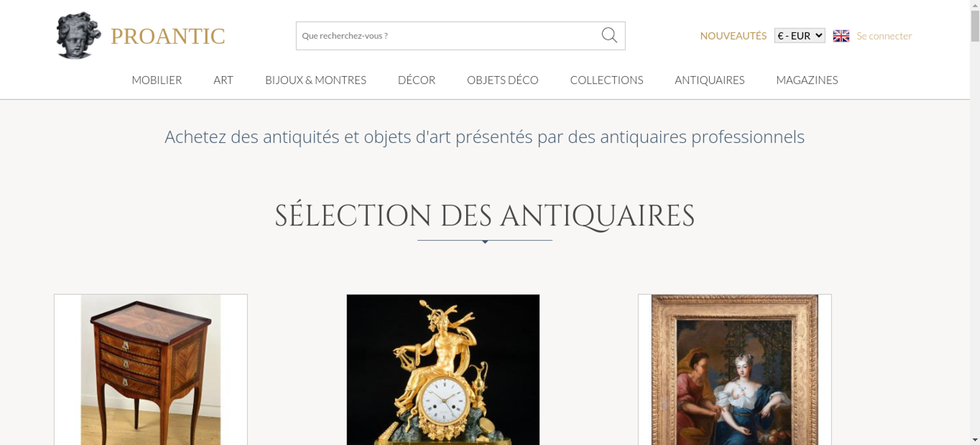
Task: Open the Décor menu
Action: pyautogui.click(x=416, y=80)
